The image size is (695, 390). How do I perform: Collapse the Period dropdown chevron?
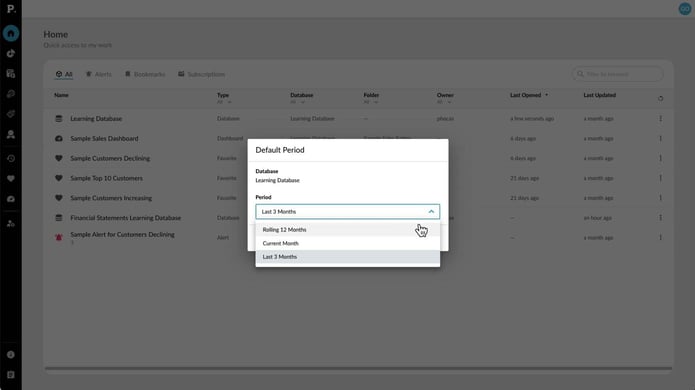(431, 212)
